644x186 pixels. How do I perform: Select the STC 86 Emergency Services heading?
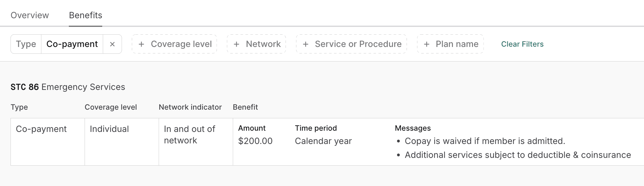pyautogui.click(x=68, y=87)
